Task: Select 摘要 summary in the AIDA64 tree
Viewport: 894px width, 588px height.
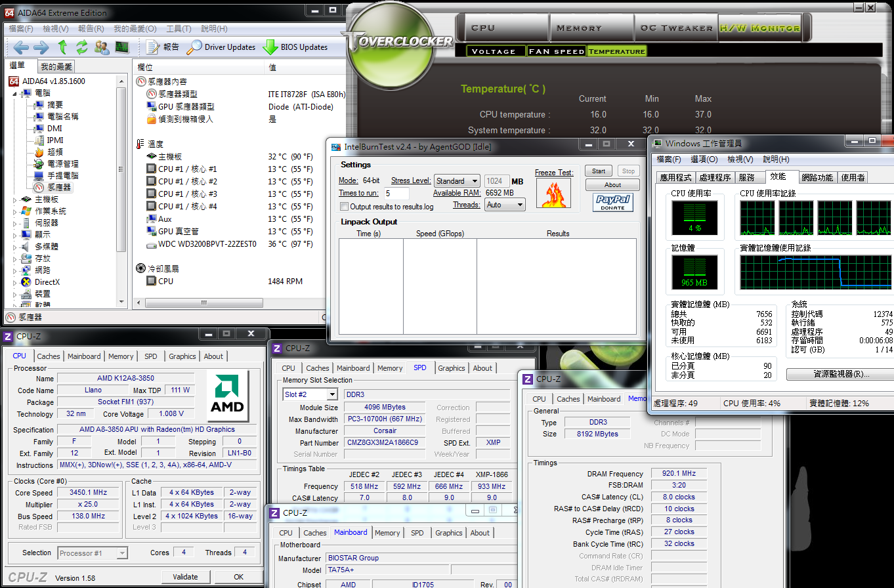Action: (48, 105)
